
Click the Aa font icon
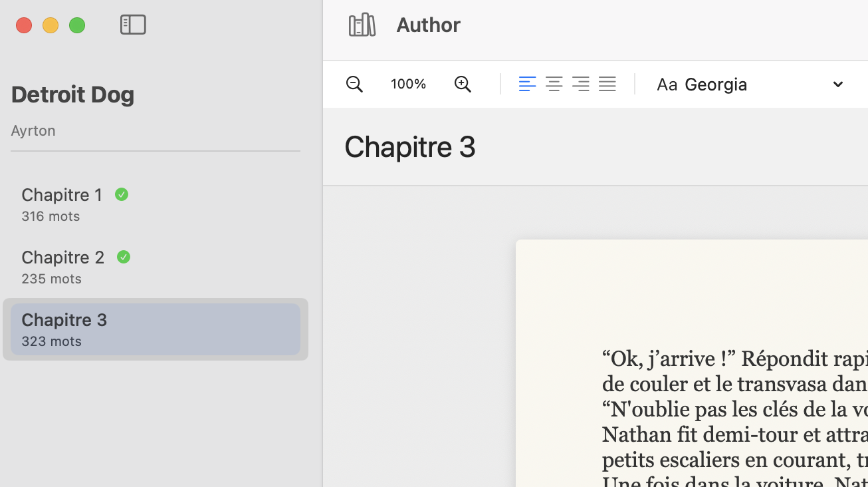pyautogui.click(x=667, y=84)
